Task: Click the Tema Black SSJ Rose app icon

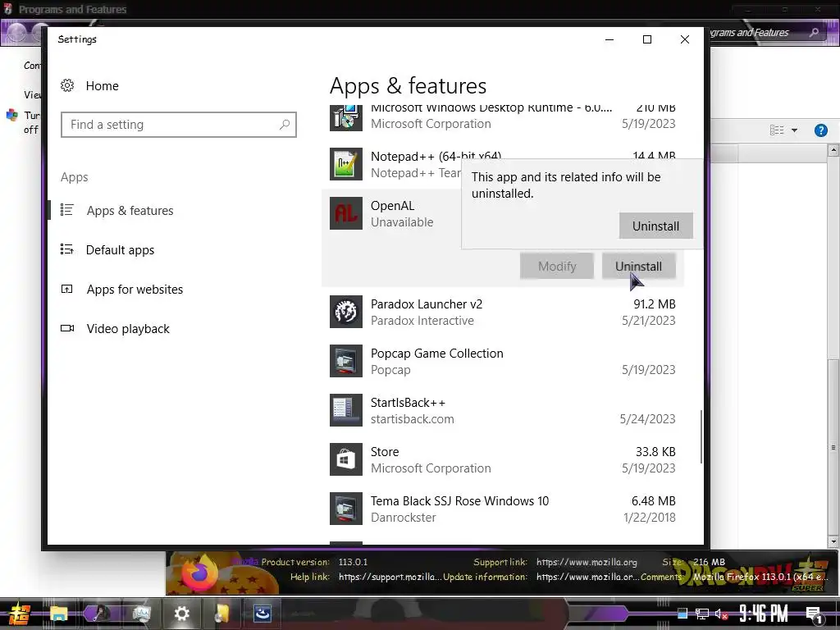Action: (345, 509)
